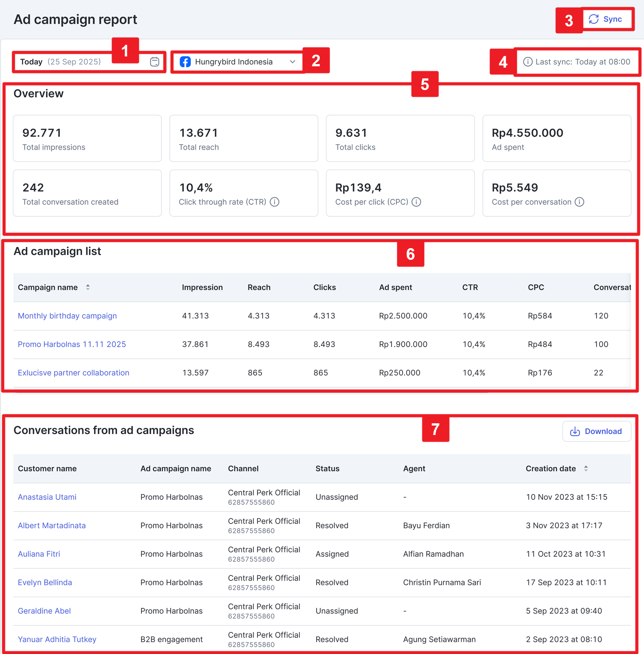Open Promo Harbolnas 11.11 2025 campaign
Screen dimensions: 644x654
point(72,344)
